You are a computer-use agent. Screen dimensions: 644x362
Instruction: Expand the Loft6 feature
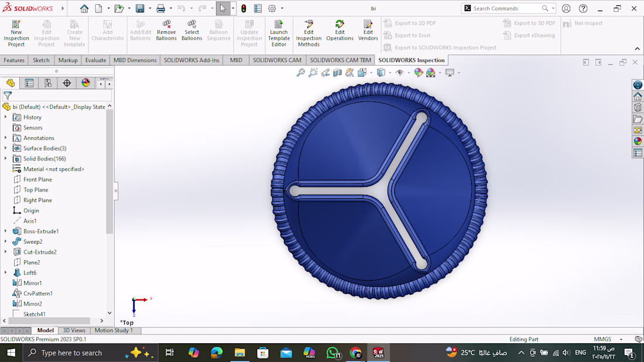pyautogui.click(x=6, y=272)
